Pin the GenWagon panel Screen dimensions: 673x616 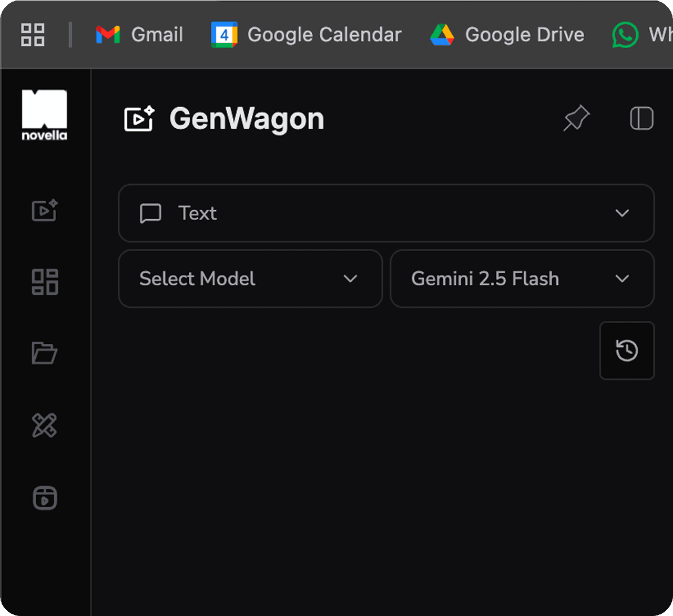[x=576, y=118]
